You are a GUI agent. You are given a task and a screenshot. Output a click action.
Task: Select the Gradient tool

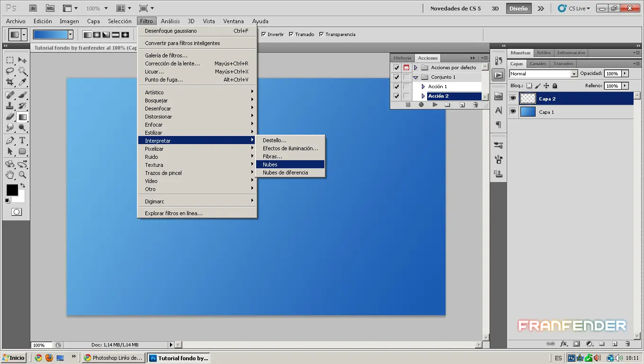pos(22,117)
